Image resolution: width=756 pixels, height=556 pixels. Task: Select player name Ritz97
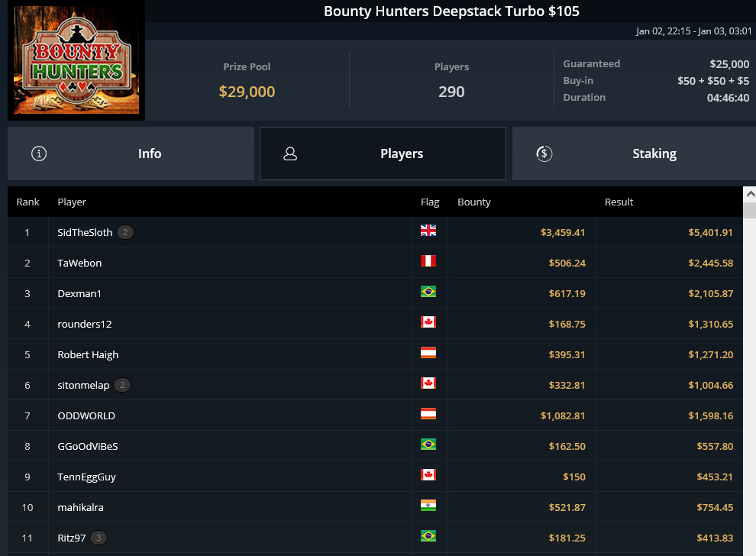click(71, 538)
